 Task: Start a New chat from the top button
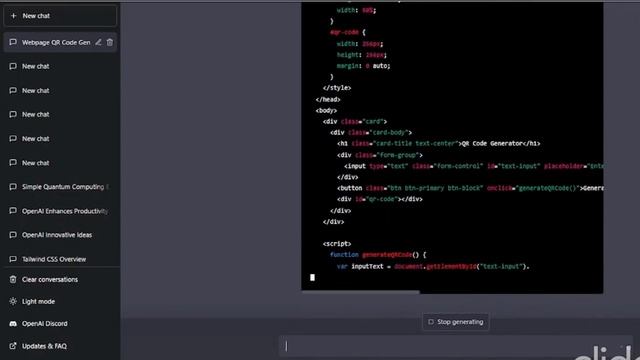[60, 16]
